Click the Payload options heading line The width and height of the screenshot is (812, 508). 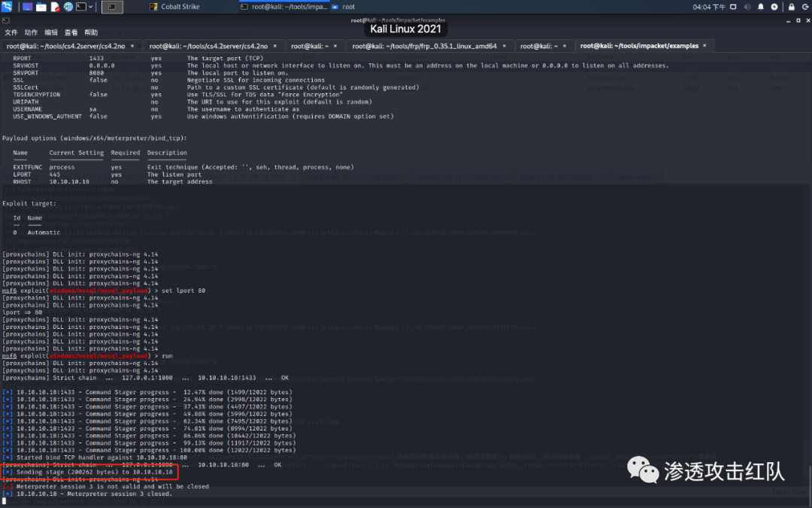95,138
